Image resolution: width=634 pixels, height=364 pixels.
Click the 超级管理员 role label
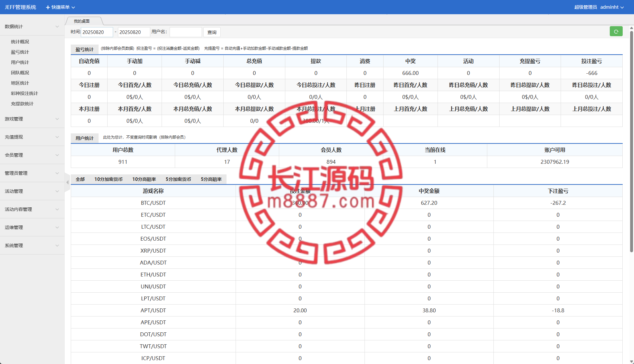click(586, 7)
